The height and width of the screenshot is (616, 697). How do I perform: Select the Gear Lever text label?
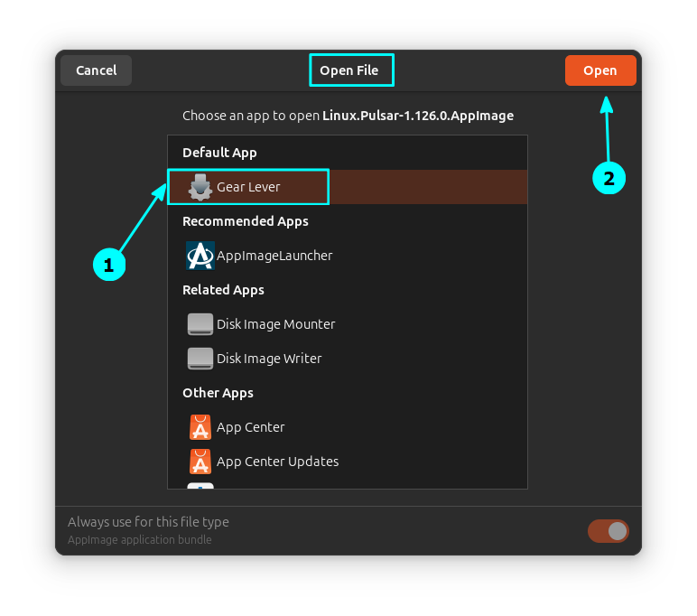pos(248,187)
